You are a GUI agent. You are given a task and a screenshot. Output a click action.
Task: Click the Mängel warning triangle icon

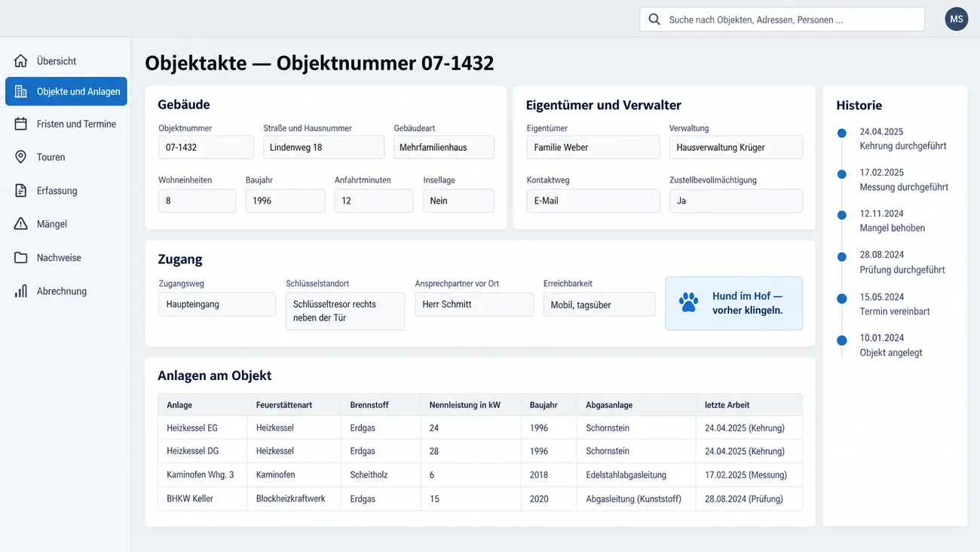pyautogui.click(x=21, y=224)
